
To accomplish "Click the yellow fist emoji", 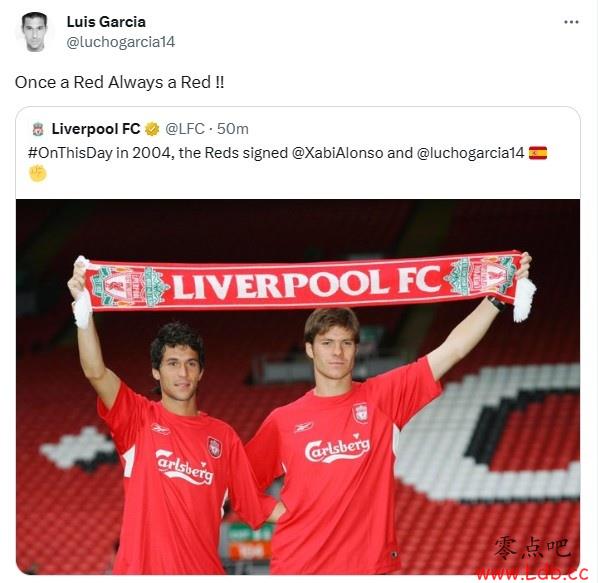I will point(38,173).
